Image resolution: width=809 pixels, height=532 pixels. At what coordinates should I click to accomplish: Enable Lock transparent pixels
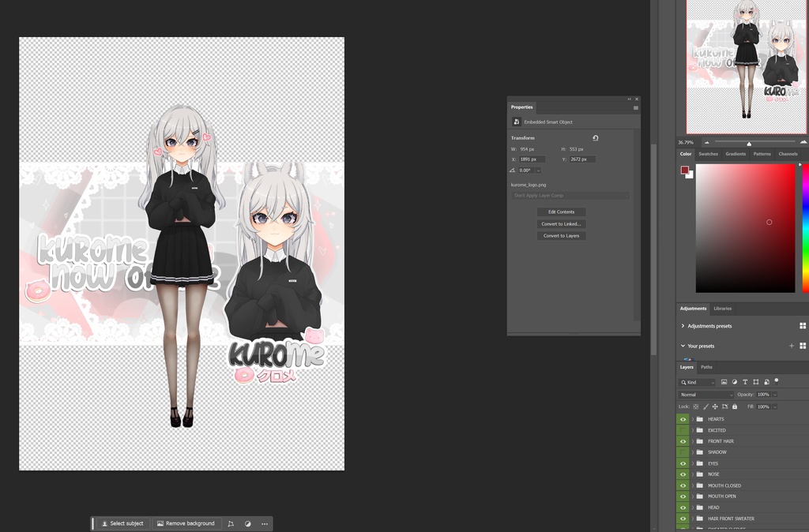click(696, 406)
